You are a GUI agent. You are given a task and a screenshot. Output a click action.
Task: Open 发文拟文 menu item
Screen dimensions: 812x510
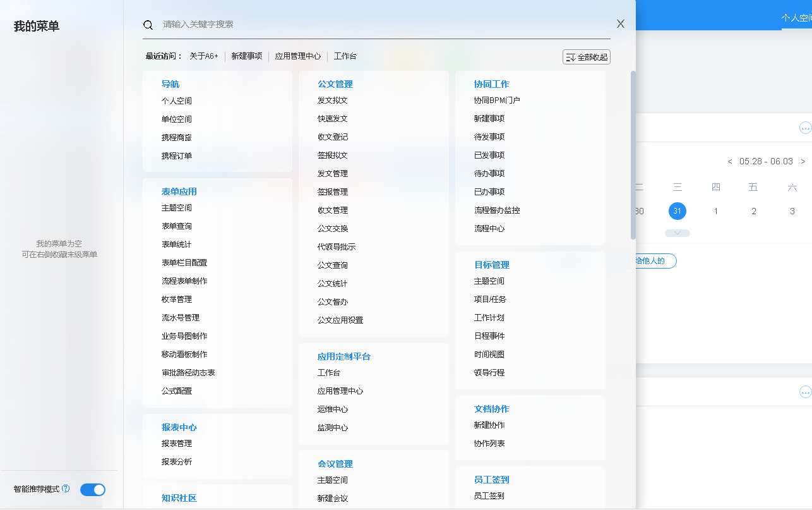(333, 100)
